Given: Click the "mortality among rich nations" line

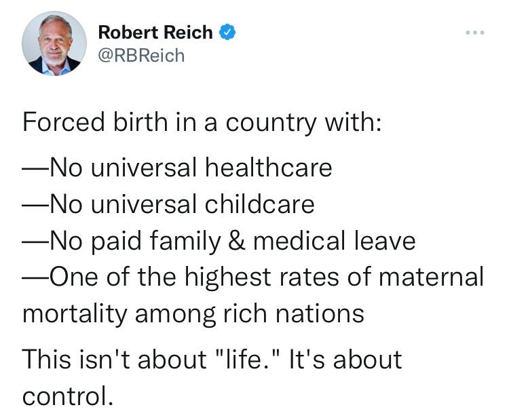Looking at the screenshot, I should pyautogui.click(x=193, y=314).
